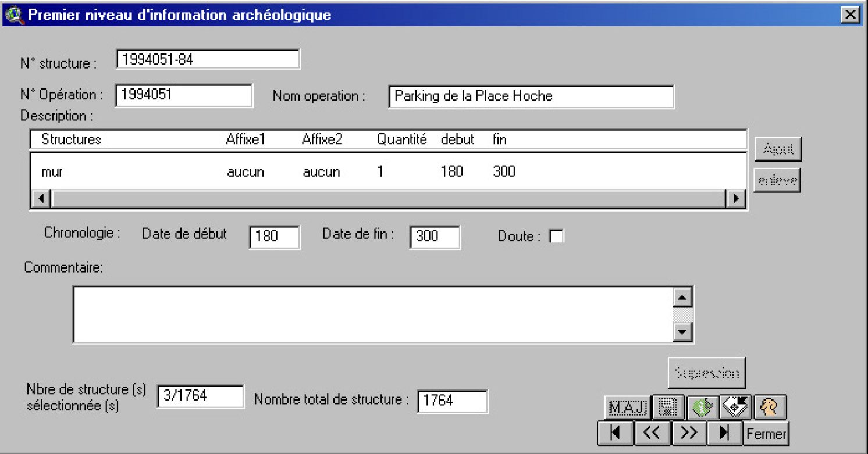
Task: Click the Affixe1 column header
Action: pyautogui.click(x=246, y=140)
